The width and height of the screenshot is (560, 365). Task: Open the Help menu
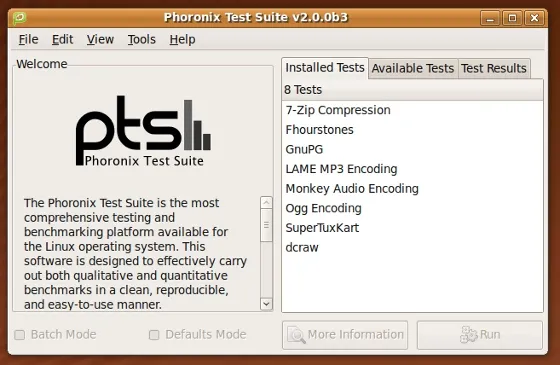pyautogui.click(x=182, y=39)
